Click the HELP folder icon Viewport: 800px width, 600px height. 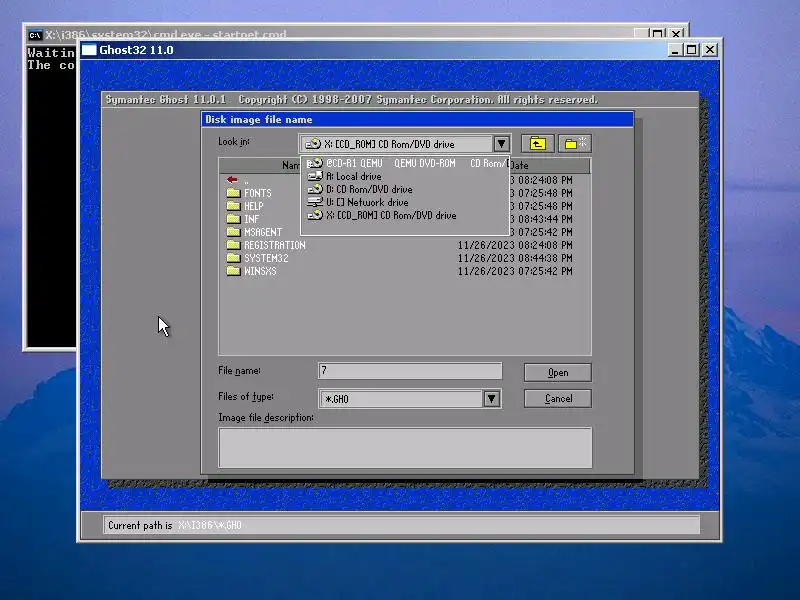pos(233,206)
